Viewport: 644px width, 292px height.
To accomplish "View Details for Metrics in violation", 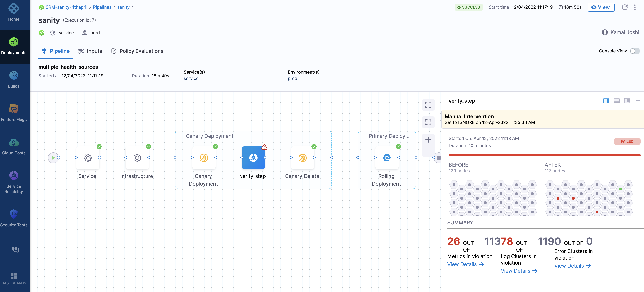I will click(x=465, y=264).
